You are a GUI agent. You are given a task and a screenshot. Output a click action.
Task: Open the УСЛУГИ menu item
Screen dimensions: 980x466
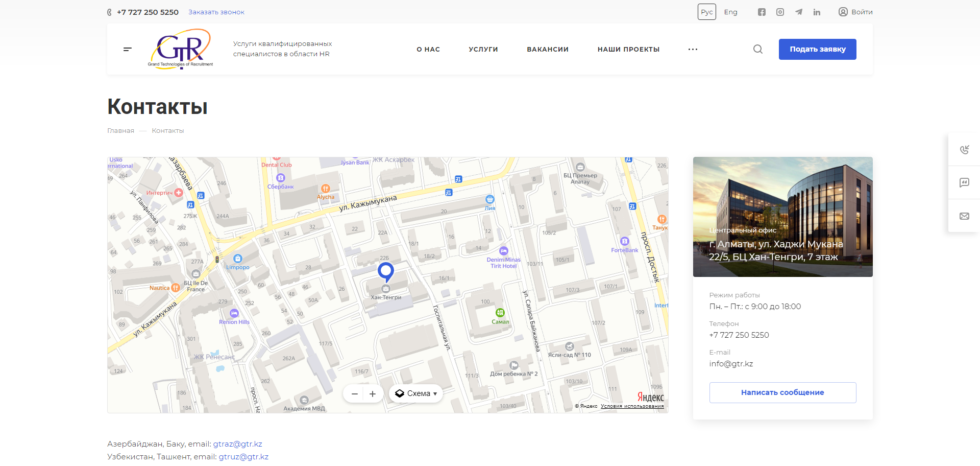[483, 49]
